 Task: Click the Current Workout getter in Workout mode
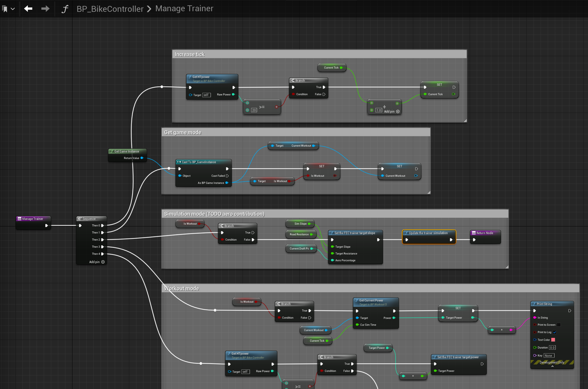tap(315, 330)
